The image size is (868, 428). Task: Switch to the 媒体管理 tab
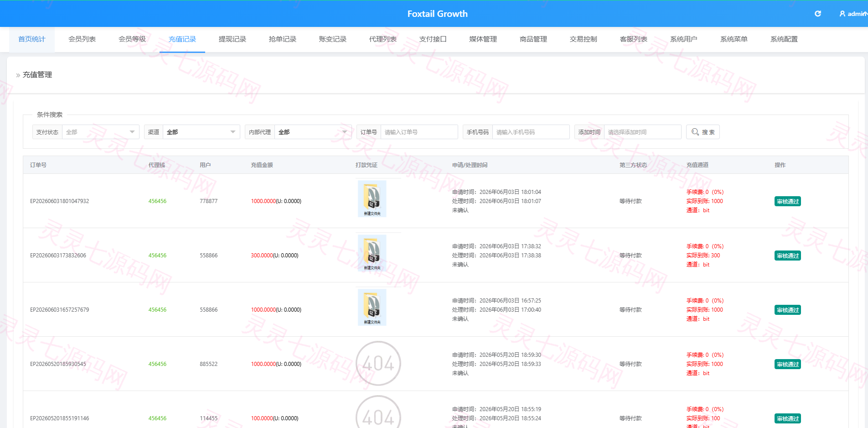483,39
